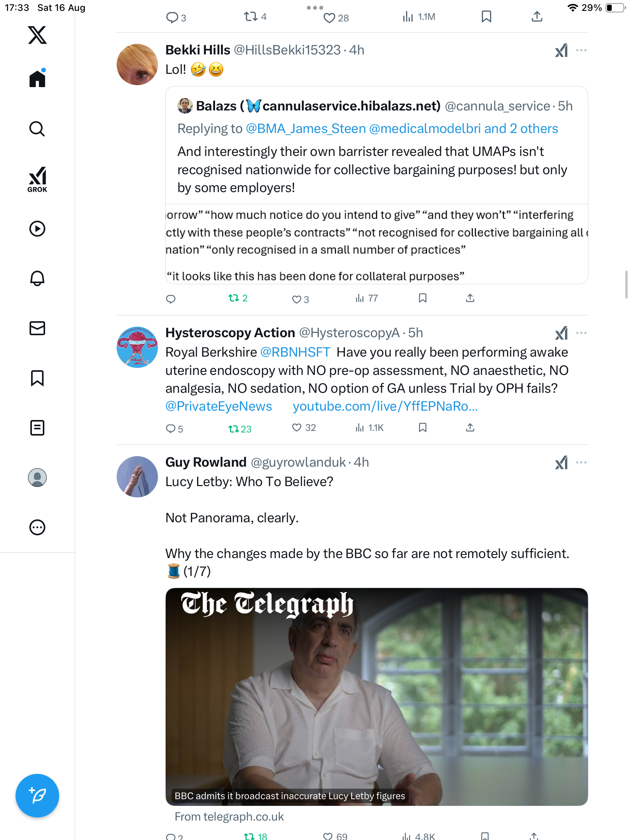Open the video play tab in sidebar
This screenshot has width=630, height=840.
(x=37, y=229)
